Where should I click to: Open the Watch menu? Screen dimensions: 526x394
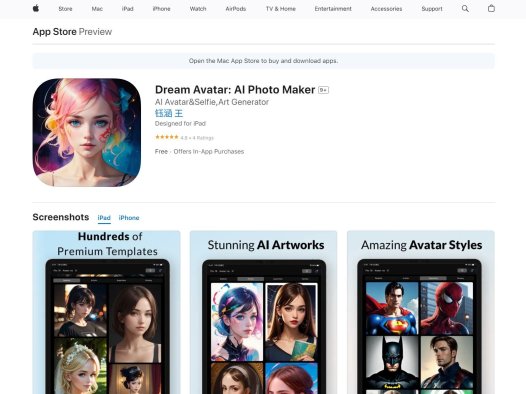pos(198,9)
